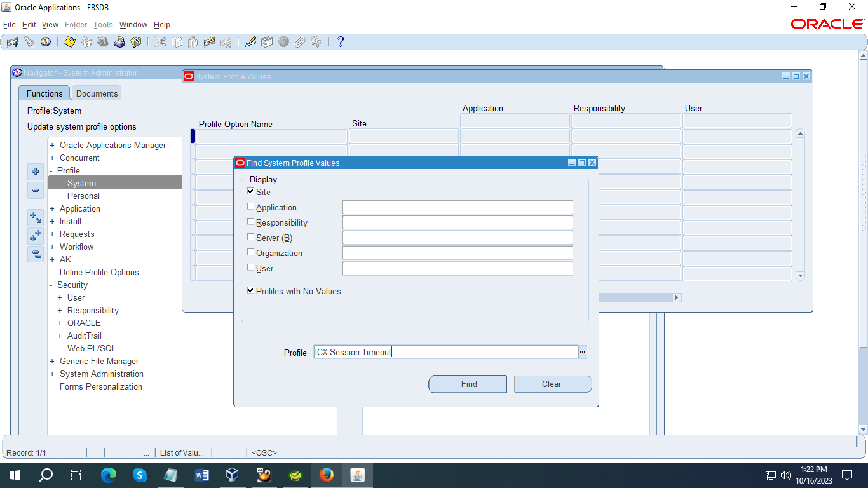Expand the Requests node plus sign
Image resolution: width=868 pixels, height=488 pixels.
click(52, 234)
